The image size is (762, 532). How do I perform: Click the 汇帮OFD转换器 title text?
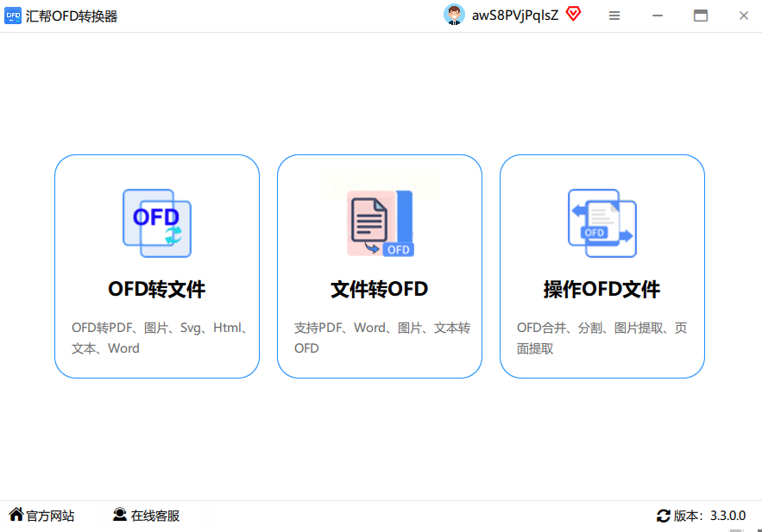point(72,16)
